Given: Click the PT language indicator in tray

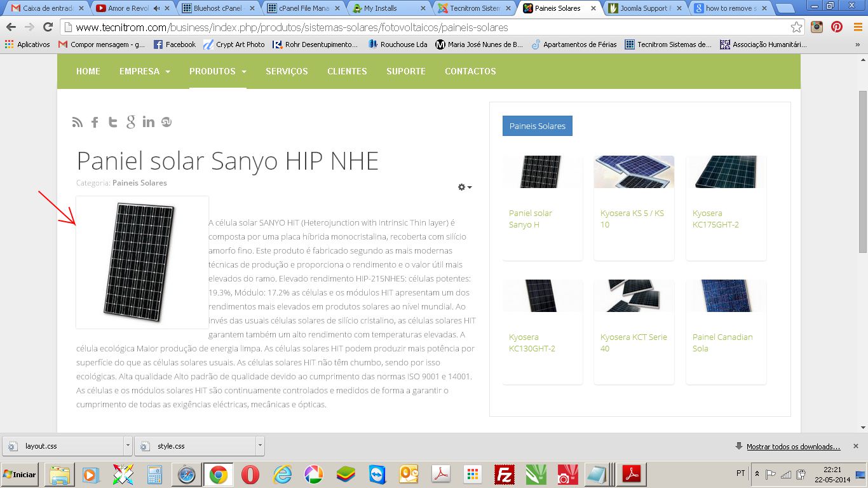Looking at the screenshot, I should pos(740,473).
